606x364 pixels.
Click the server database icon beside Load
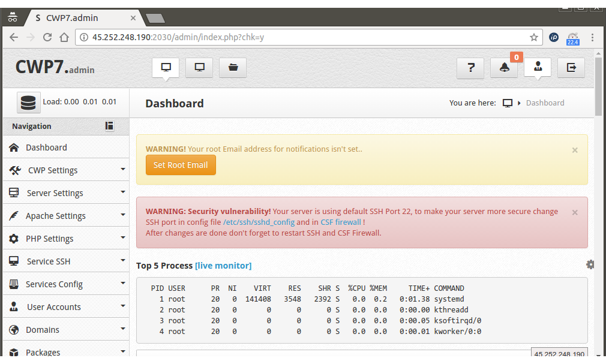click(29, 103)
